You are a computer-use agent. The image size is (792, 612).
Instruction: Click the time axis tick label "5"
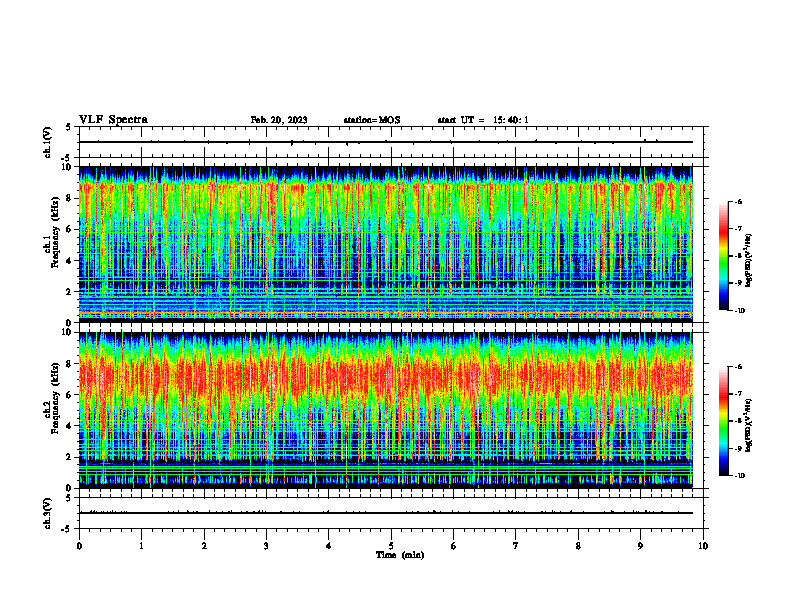391,546
